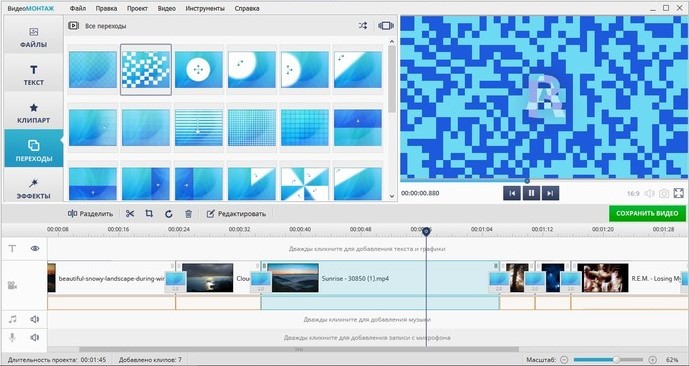689x366 pixels.
Task: Mute the music track
Action: click(35, 319)
